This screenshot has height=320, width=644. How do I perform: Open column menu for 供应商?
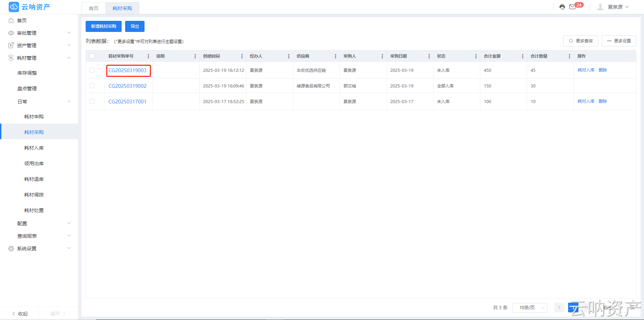336,56
